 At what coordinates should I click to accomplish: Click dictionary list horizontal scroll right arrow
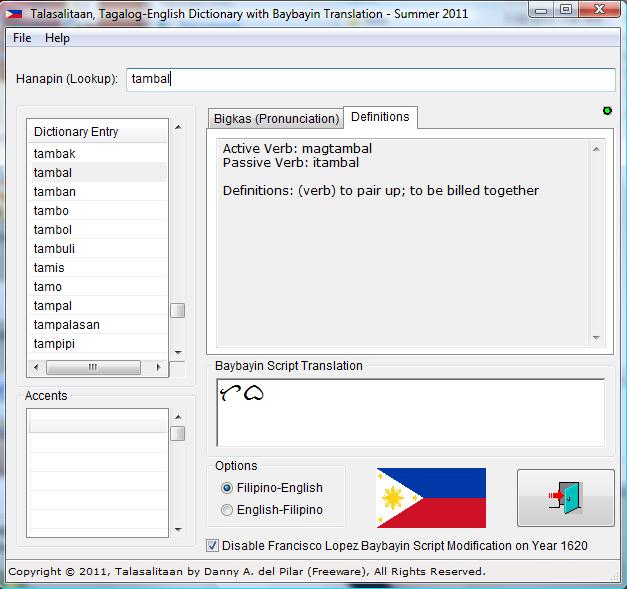(159, 367)
